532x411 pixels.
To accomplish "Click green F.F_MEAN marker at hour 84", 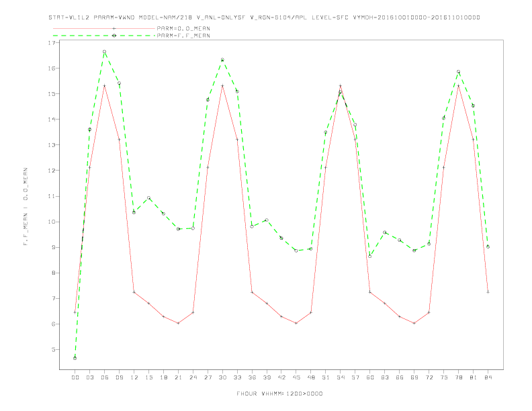I will pyautogui.click(x=488, y=246).
